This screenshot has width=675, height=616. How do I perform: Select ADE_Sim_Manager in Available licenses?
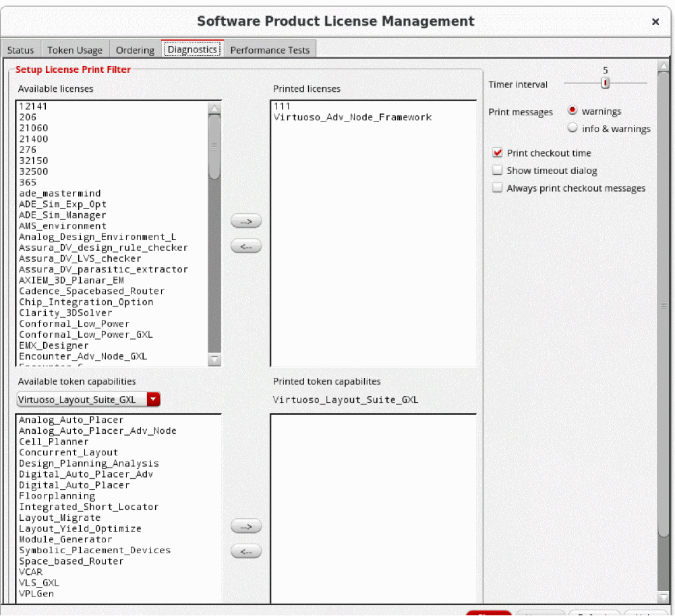[63, 215]
